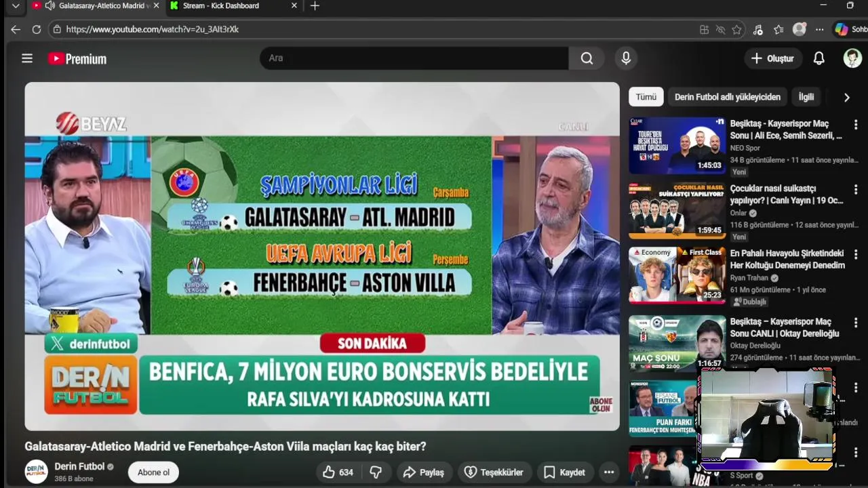The image size is (868, 488).
Task: Open Beşiktaş - Kayserispor Ali Ece title
Action: tap(786, 130)
